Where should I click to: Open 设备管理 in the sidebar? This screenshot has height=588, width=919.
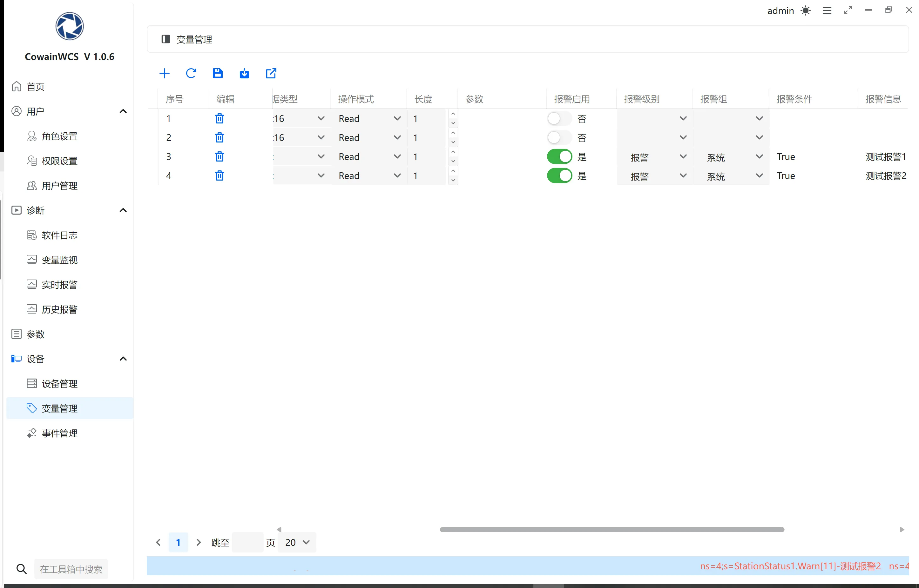60,384
